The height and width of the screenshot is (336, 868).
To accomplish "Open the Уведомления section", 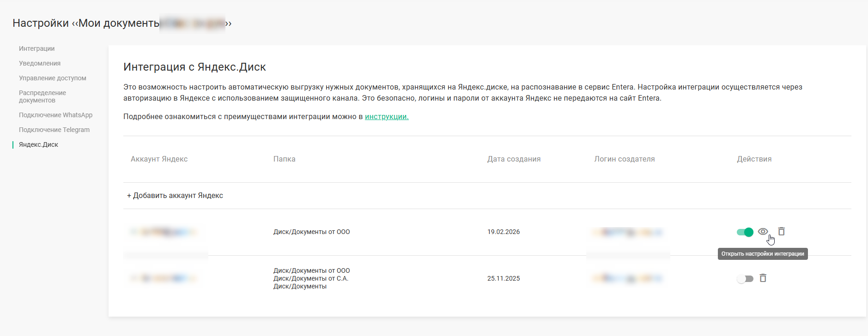I will [40, 63].
